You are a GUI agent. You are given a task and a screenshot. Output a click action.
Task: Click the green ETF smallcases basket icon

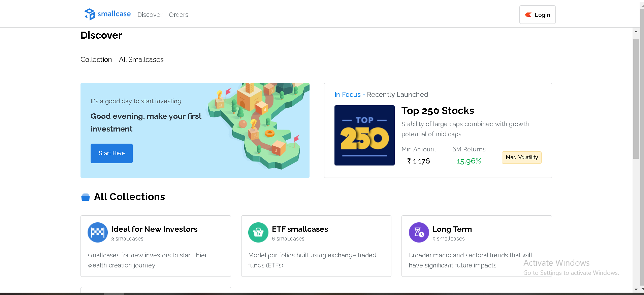point(258,232)
